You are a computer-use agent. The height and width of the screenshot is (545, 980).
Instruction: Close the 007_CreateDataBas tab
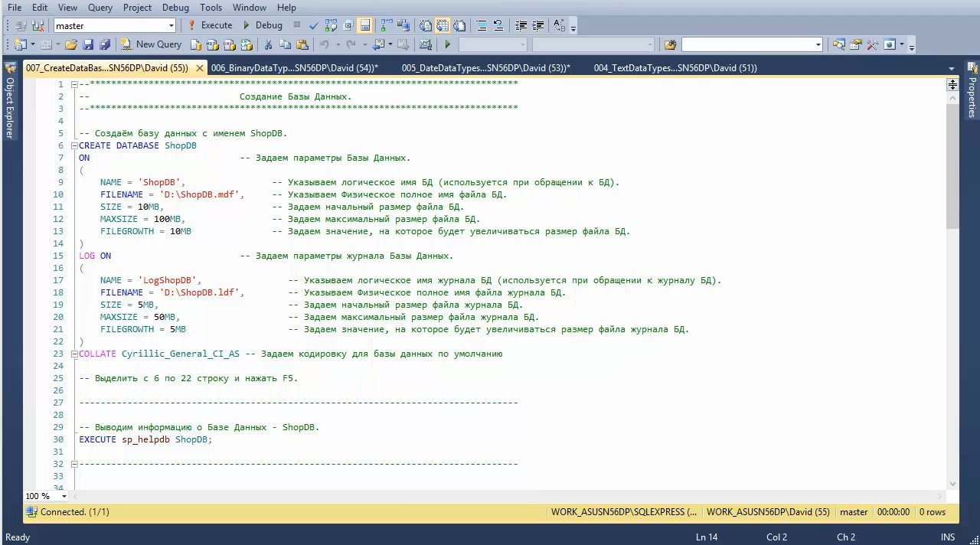tap(200, 68)
